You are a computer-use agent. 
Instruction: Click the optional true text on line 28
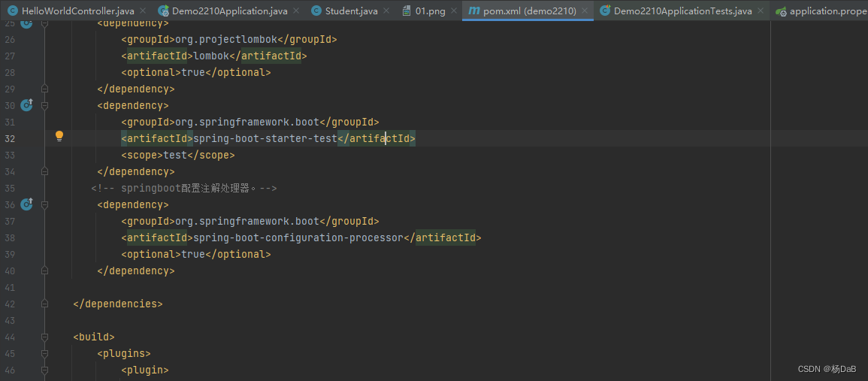click(196, 72)
